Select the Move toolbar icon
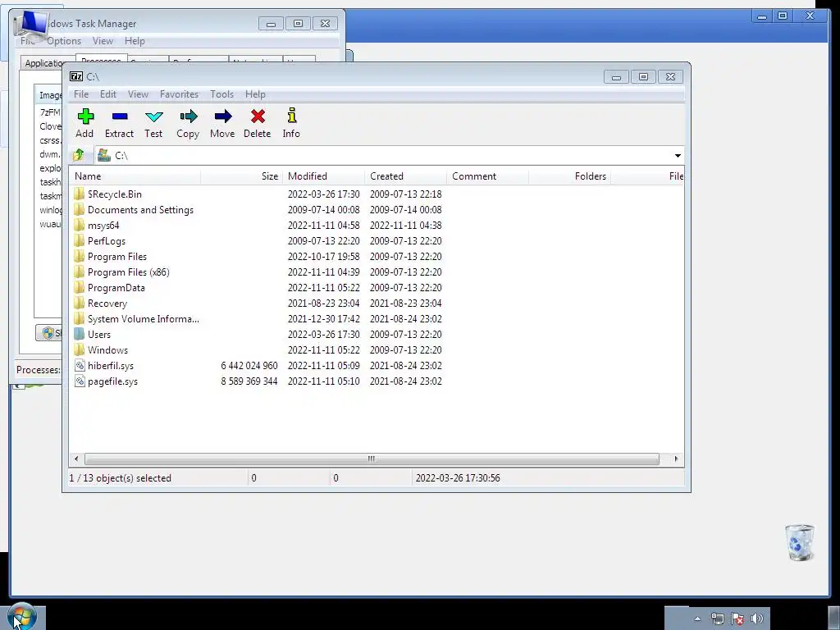Viewport: 840px width, 630px height. (223, 116)
